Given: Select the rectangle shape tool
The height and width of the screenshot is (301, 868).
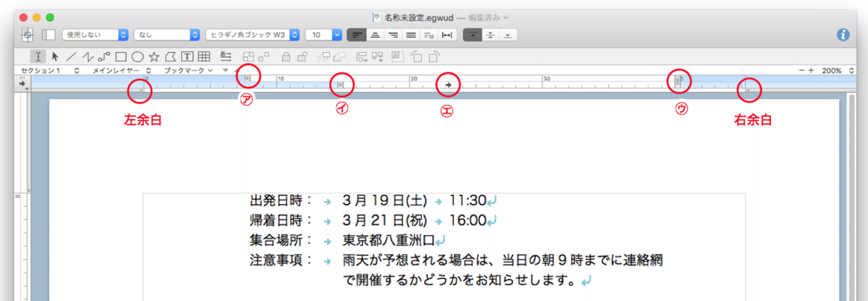Looking at the screenshot, I should pos(121,56).
